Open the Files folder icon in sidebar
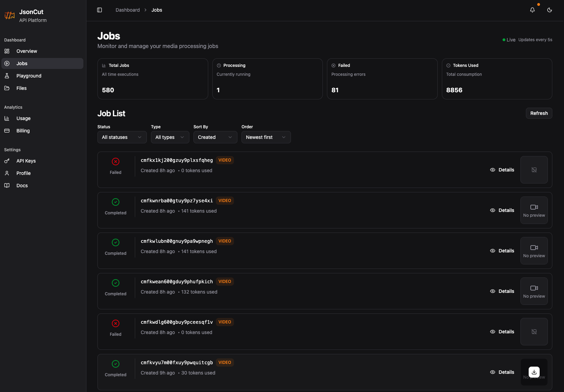Image resolution: width=564 pixels, height=392 pixels. coord(7,88)
